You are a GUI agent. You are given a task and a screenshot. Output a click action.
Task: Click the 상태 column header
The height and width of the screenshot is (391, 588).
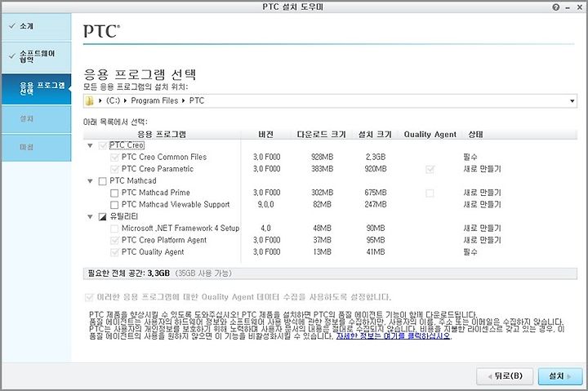coord(475,134)
